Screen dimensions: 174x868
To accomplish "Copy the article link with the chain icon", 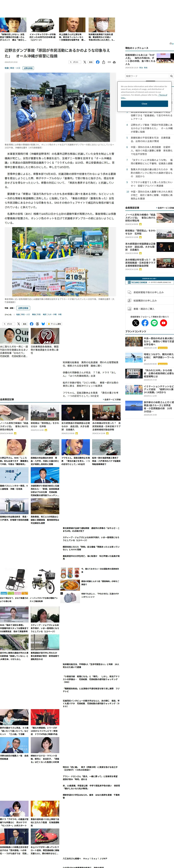I will coord(109,62).
